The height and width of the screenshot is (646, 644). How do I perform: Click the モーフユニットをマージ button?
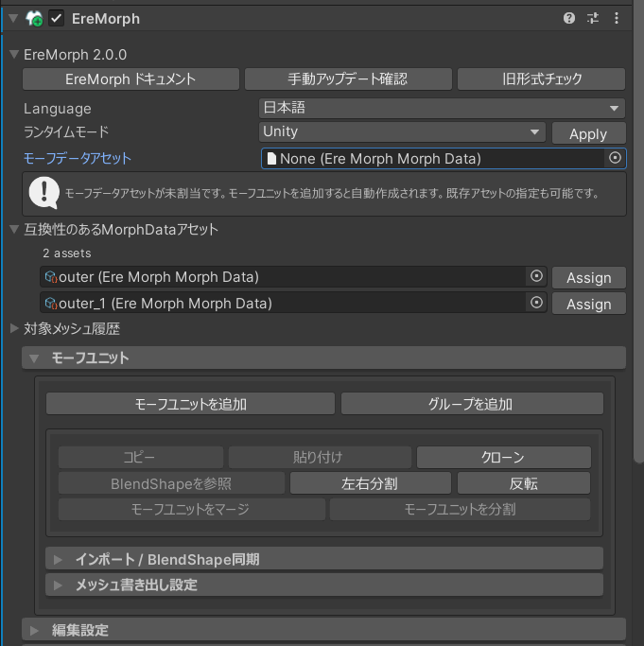pyautogui.click(x=191, y=509)
